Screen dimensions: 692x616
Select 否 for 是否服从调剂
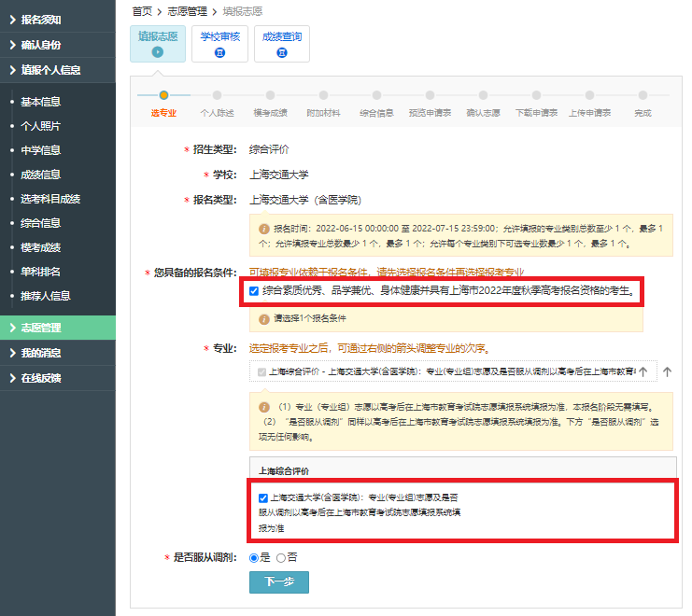pyautogui.click(x=281, y=558)
